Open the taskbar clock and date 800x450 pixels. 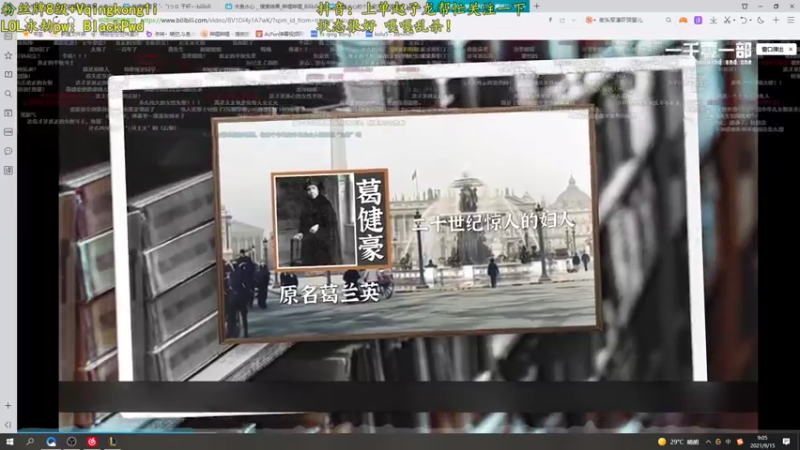[x=762, y=442]
